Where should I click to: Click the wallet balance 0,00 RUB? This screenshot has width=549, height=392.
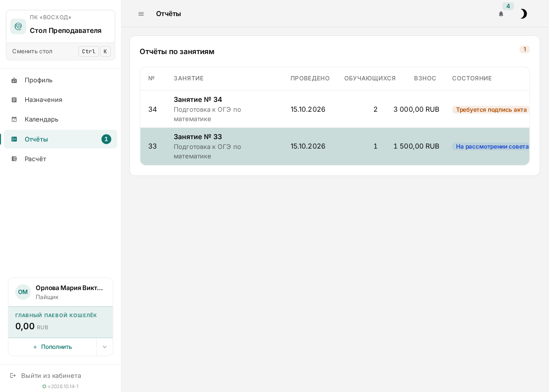[32, 326]
